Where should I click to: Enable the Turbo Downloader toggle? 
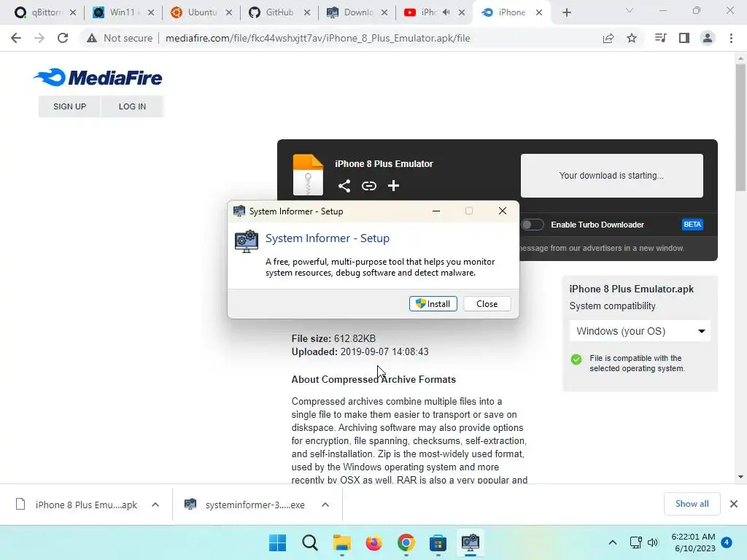pos(532,225)
